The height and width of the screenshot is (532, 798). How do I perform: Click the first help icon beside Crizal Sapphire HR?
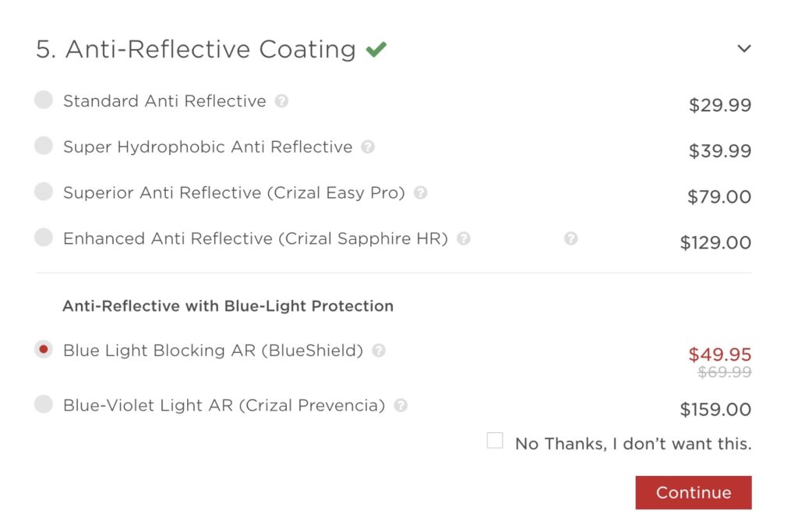[463, 238]
